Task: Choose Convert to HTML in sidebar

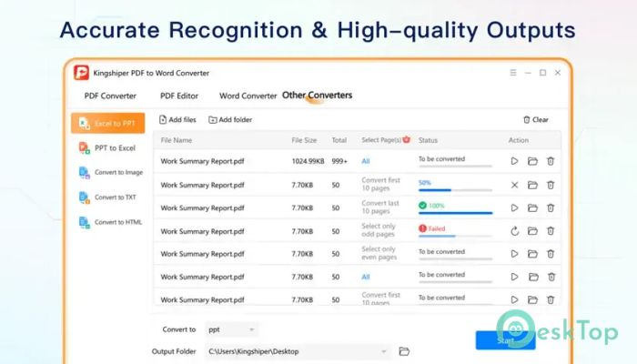Action: pos(110,222)
